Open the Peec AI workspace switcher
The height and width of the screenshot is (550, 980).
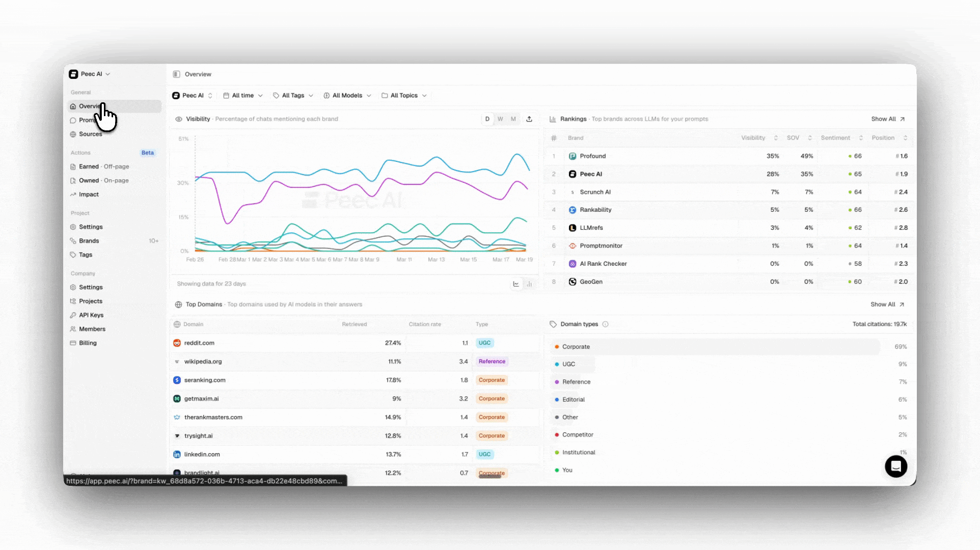(90, 74)
